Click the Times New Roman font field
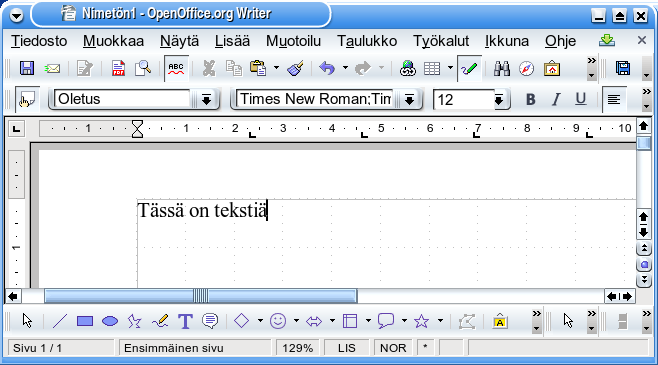The image size is (658, 365). pos(315,99)
